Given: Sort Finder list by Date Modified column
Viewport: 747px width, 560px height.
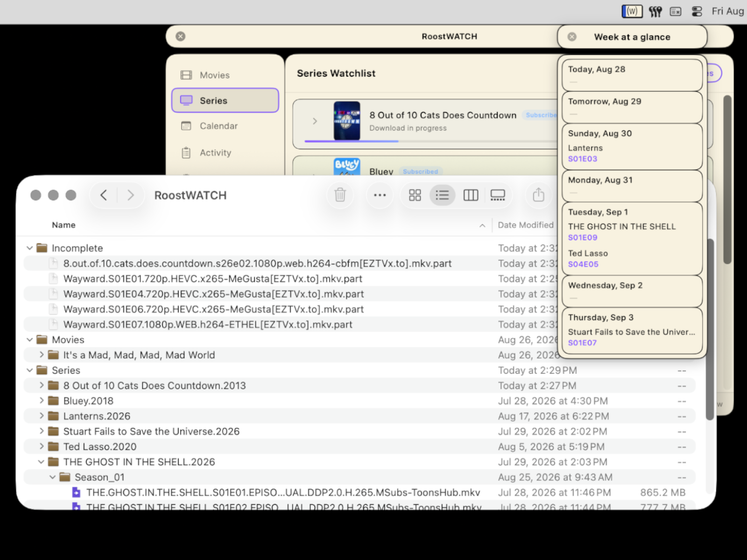Looking at the screenshot, I should (x=526, y=225).
